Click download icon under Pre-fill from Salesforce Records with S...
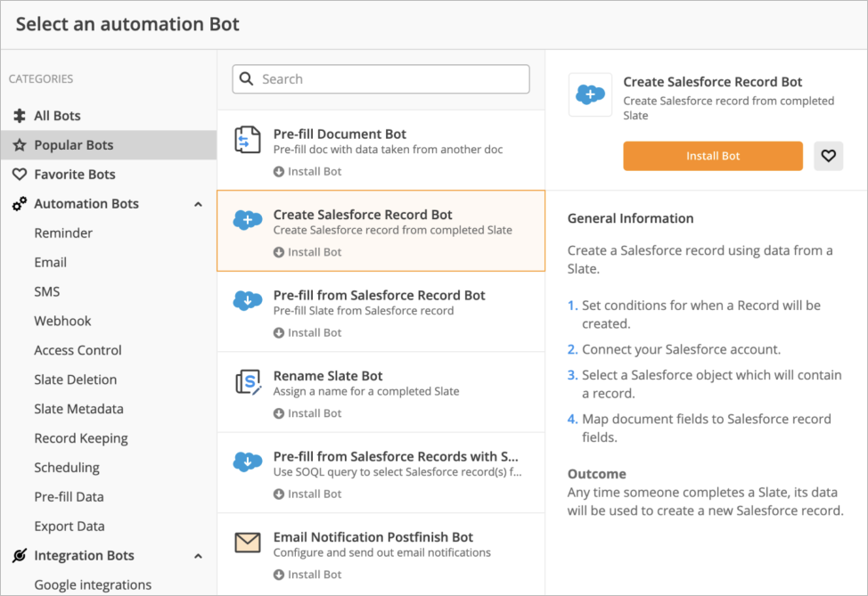 [278, 494]
